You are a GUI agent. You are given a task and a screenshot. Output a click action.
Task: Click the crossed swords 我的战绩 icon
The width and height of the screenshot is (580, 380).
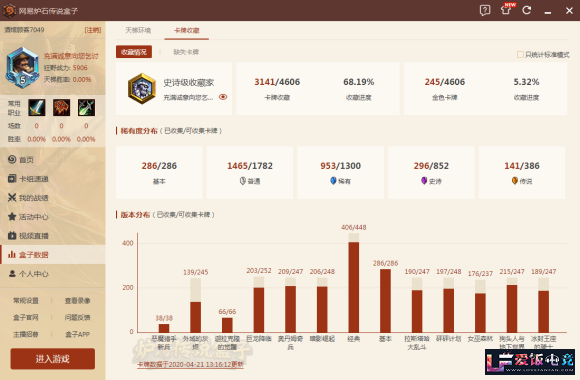(12, 198)
